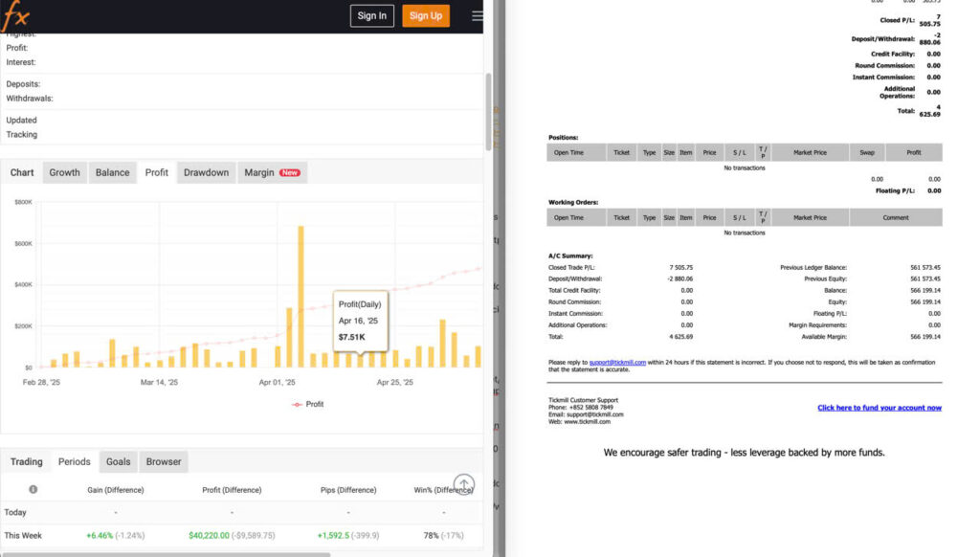Select the 'Today' row label
980x557 pixels.
click(15, 513)
